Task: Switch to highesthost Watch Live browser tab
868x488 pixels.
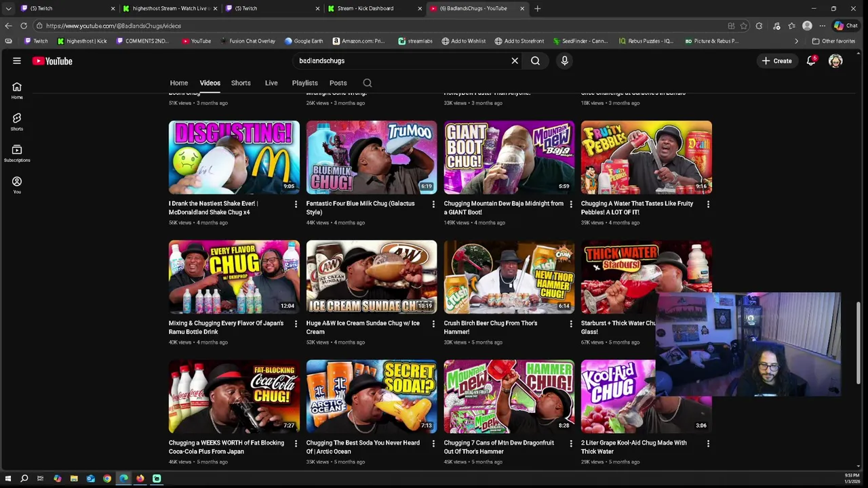Action: point(170,8)
